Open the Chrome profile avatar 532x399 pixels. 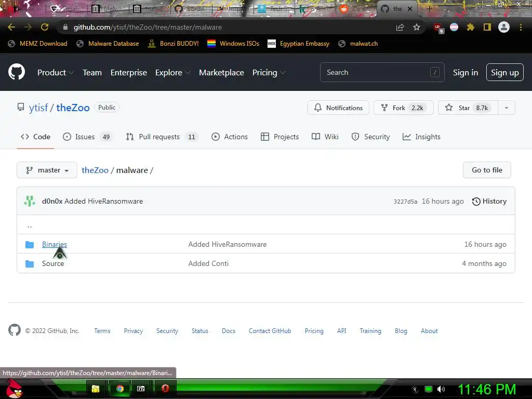pos(504,27)
